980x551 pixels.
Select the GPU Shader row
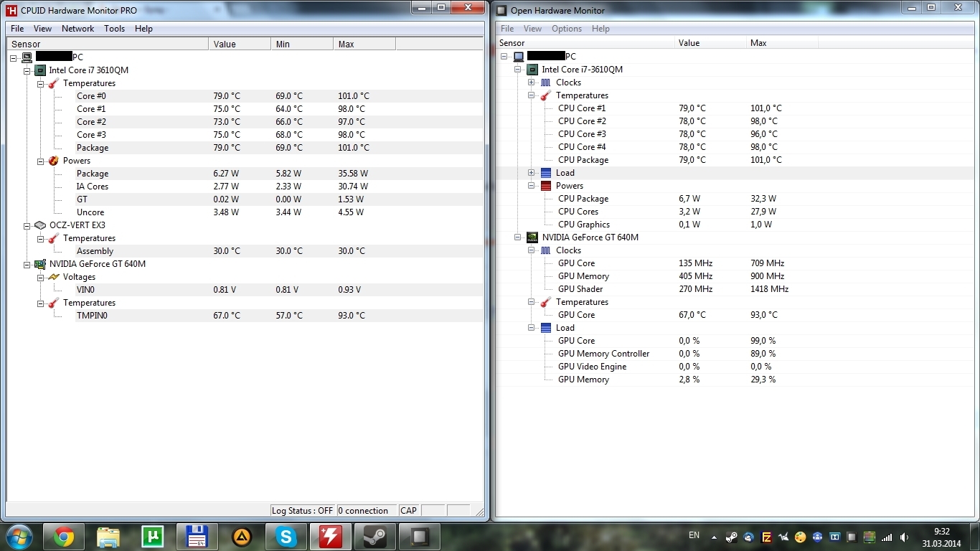tap(735, 289)
